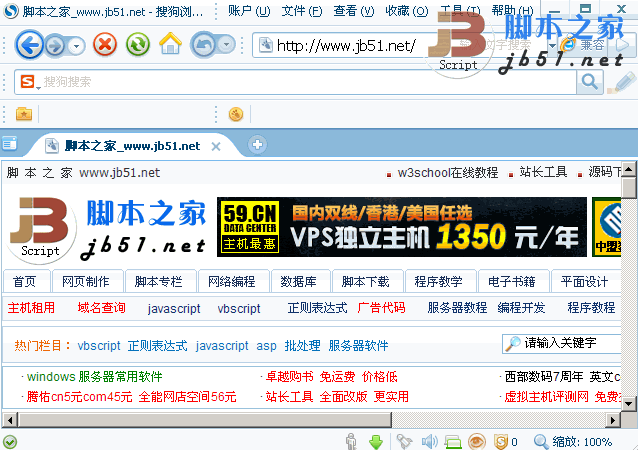This screenshot has height=450, width=638.
Task: Open the 脚本下载 navigation tab
Action: click(x=366, y=281)
